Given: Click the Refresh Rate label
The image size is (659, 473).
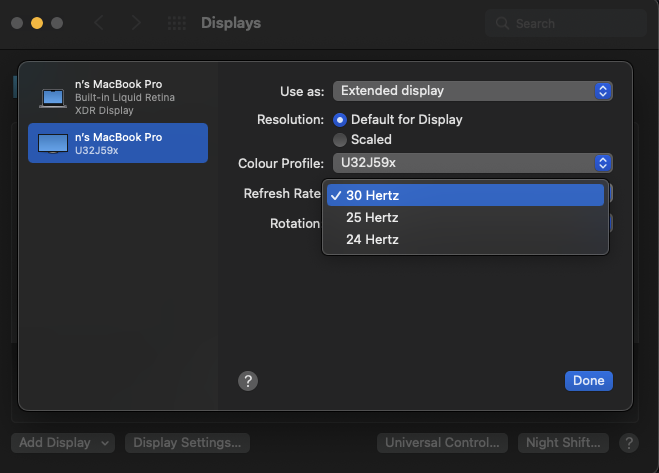Looking at the screenshot, I should (x=282, y=193).
